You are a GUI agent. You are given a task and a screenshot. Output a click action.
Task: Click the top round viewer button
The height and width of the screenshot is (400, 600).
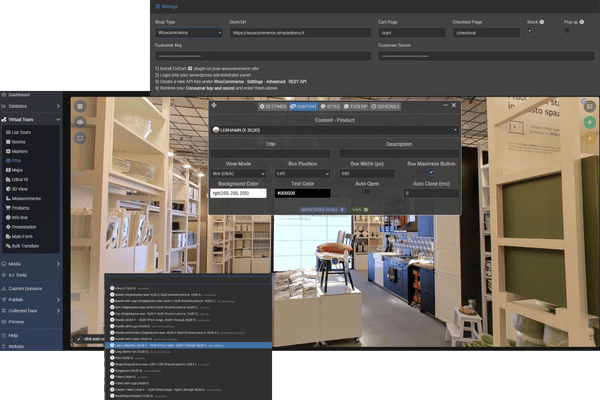tap(80, 106)
